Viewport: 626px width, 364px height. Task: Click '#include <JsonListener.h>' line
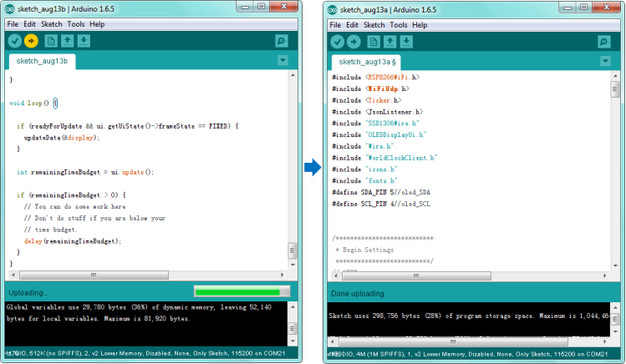click(x=377, y=112)
